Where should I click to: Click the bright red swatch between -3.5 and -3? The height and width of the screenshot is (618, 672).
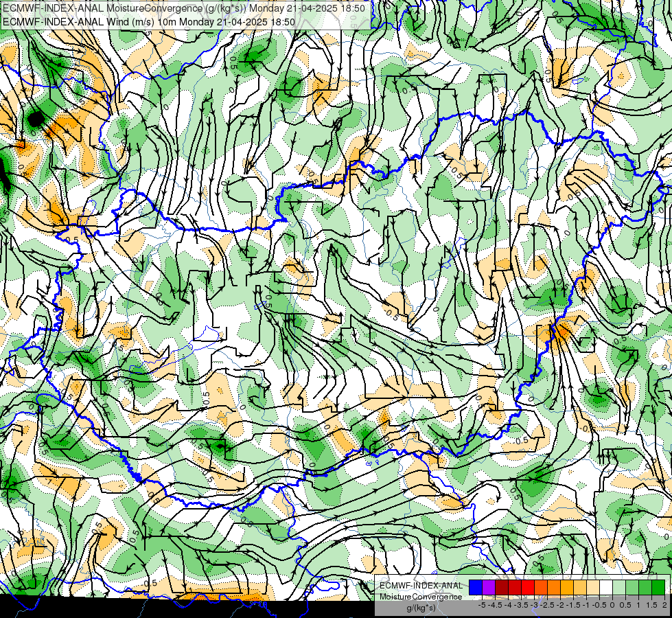[528, 588]
